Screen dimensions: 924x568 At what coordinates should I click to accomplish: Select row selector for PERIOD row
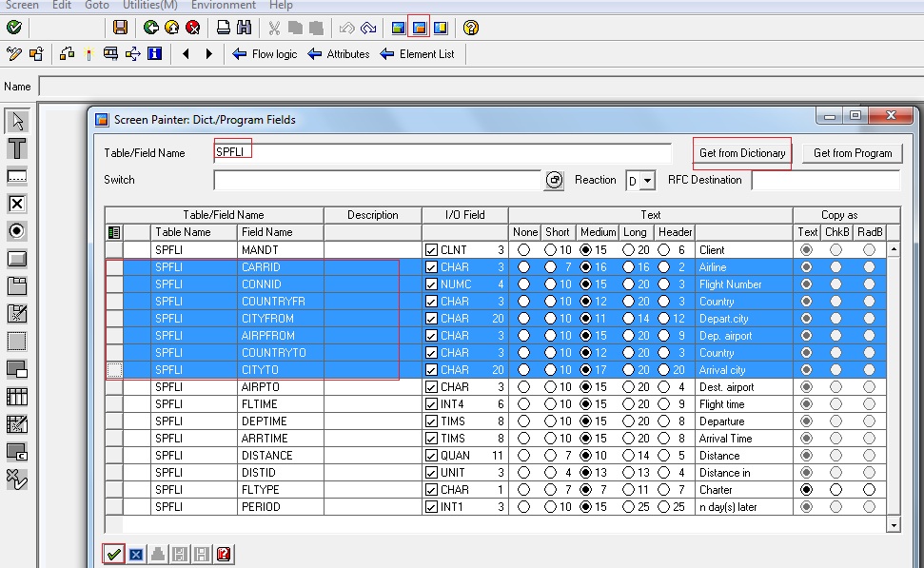(114, 507)
